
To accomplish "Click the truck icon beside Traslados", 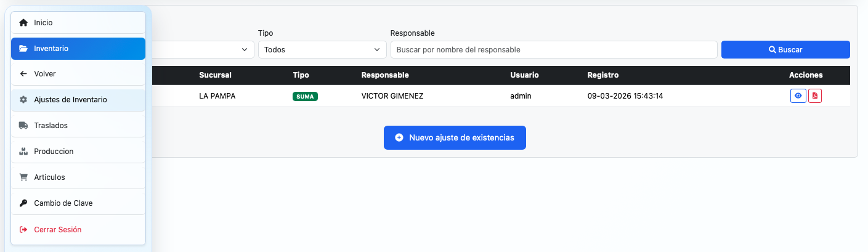I will pyautogui.click(x=23, y=126).
